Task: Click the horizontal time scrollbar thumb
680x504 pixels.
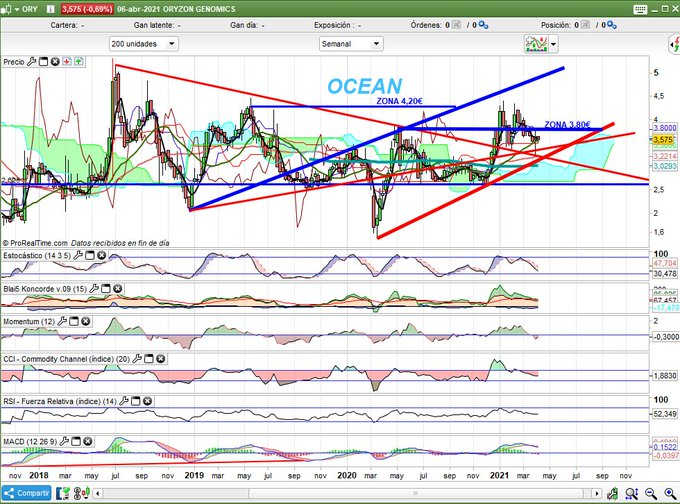Action: pos(416,493)
